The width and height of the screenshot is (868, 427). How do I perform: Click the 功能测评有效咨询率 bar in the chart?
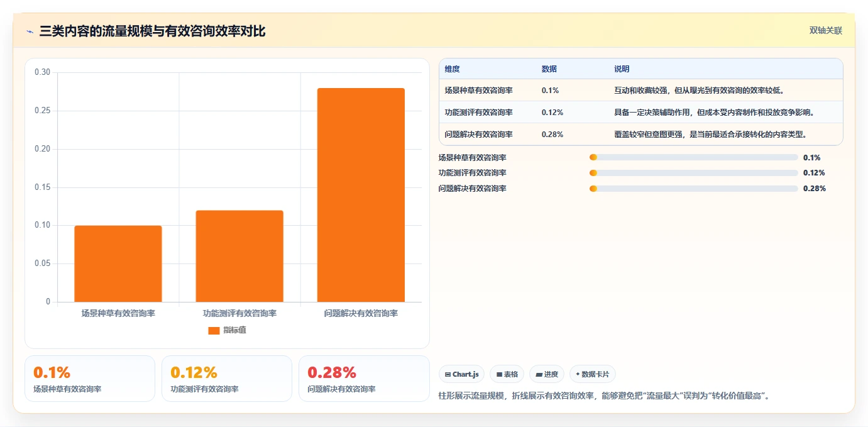[x=239, y=256]
